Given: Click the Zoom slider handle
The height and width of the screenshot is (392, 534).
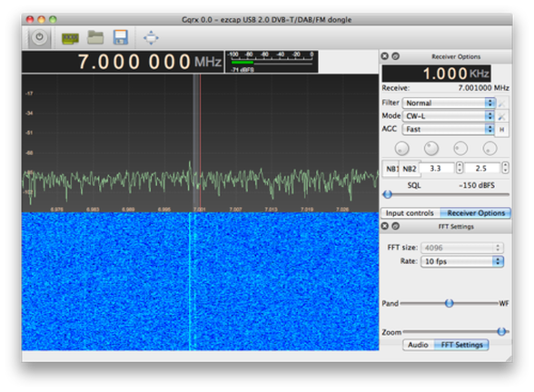Looking at the screenshot, I should pos(501,331).
